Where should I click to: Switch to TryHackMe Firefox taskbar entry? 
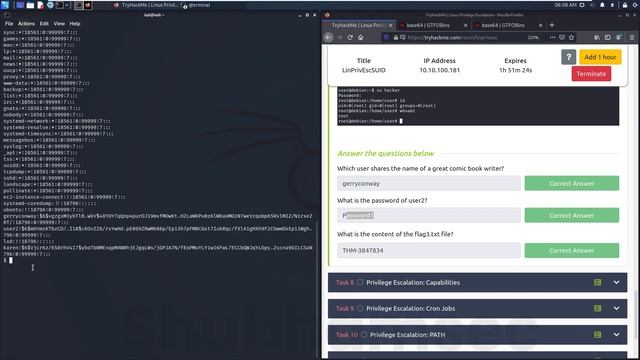click(147, 5)
